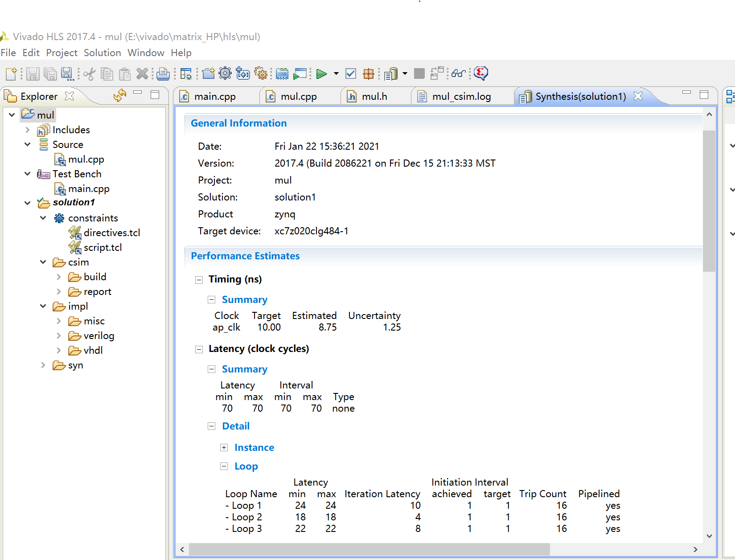
Task: Open Solution Settings orange gear icon
Action: coord(261,73)
